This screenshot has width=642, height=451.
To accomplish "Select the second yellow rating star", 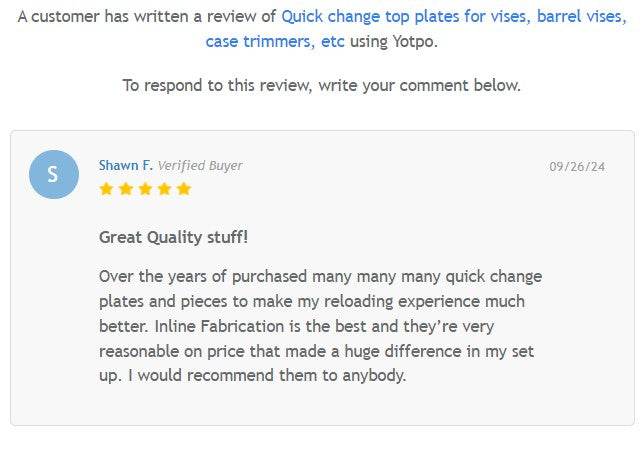I will (x=125, y=189).
